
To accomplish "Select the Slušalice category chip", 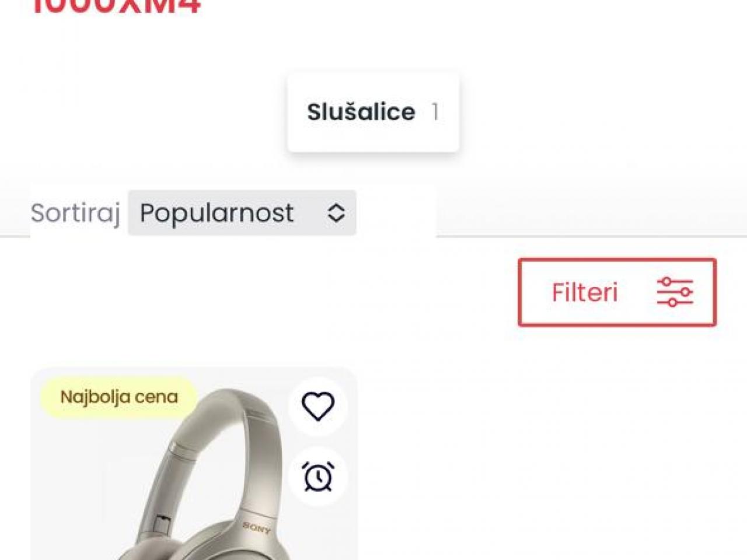I will (x=373, y=112).
